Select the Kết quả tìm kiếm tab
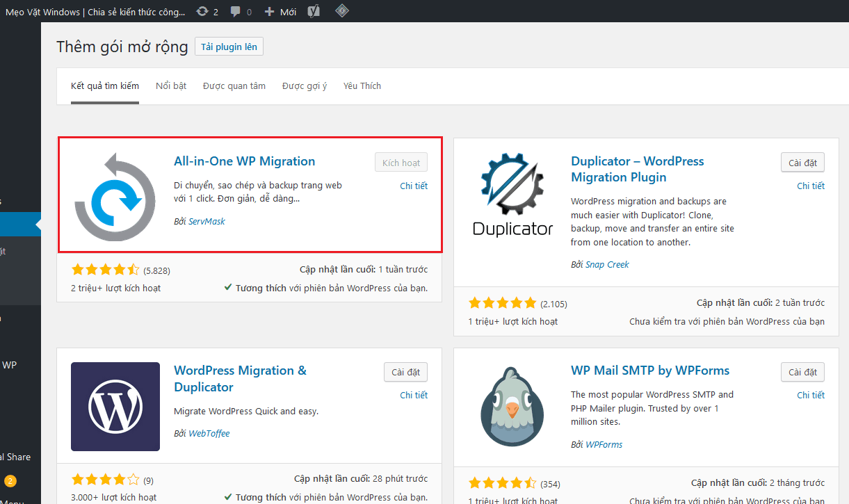Image resolution: width=849 pixels, height=504 pixels. point(105,86)
